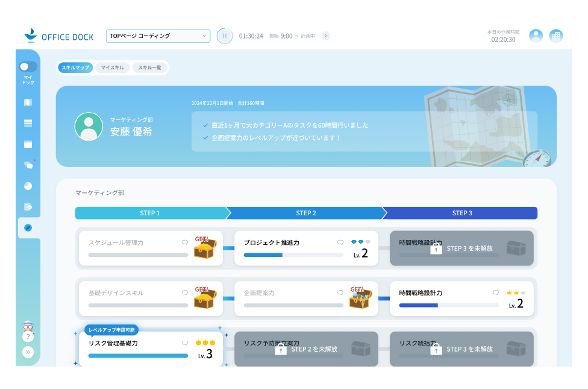588x389 pixels.
Task: Select the pie chart analytics icon
Action: (x=27, y=186)
